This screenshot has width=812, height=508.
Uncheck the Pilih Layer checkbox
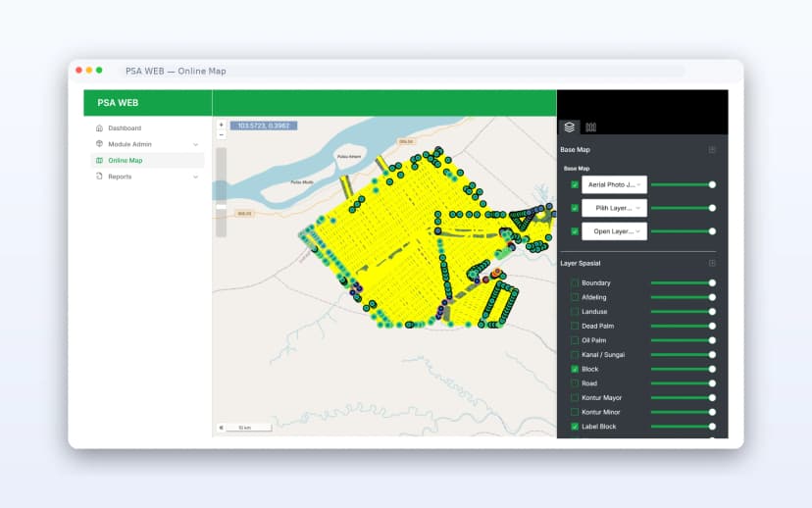575,208
